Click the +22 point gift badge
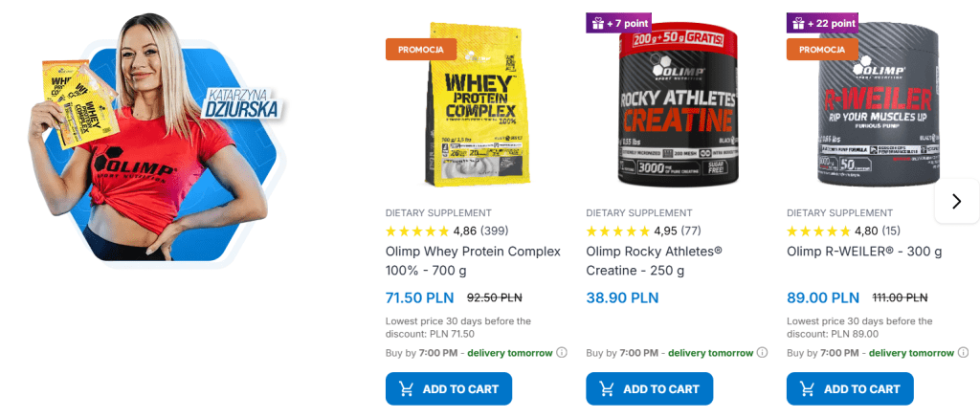Screen dimensions: 980x418 point(823,22)
